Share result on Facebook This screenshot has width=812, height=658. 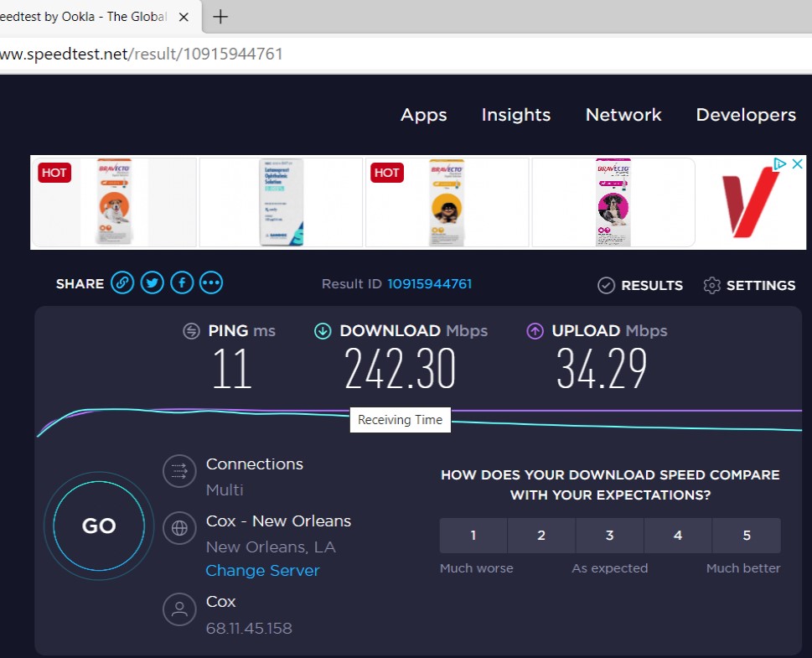coord(182,283)
